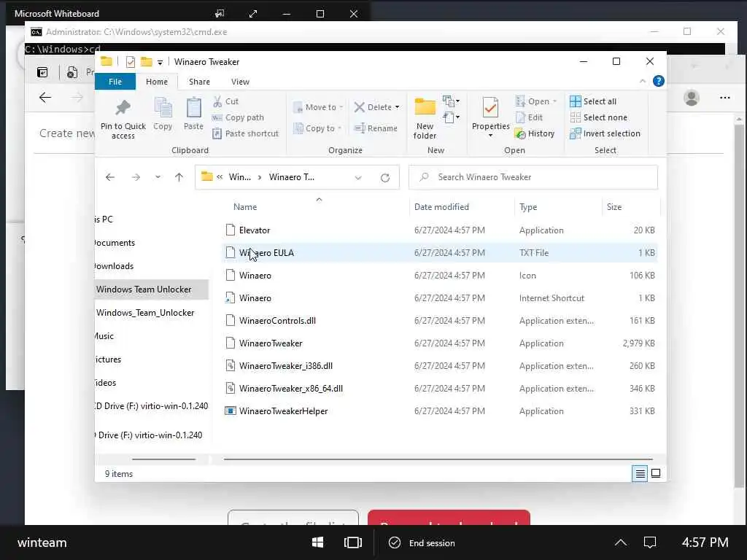Open the Easy access dropdown icon
The height and width of the screenshot is (560, 747).
point(451,117)
